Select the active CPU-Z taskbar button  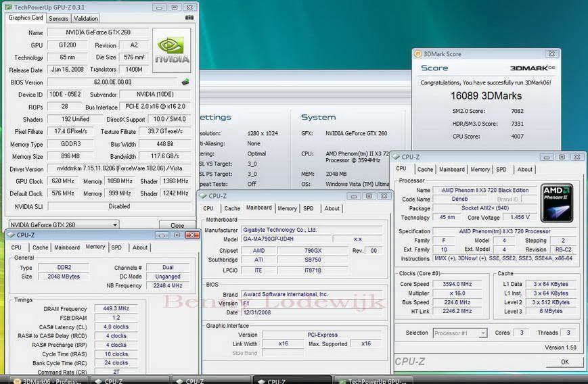click(x=292, y=381)
